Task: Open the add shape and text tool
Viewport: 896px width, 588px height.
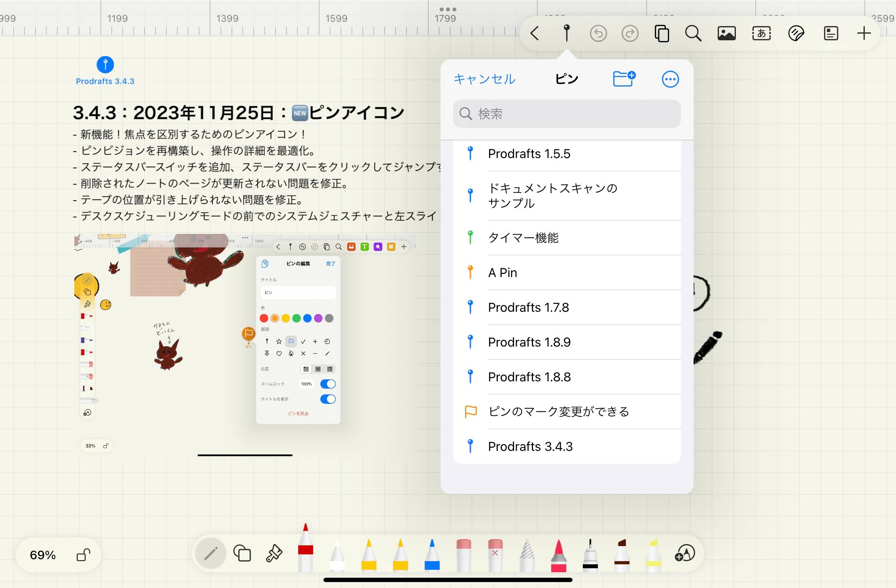Action: pos(685,553)
